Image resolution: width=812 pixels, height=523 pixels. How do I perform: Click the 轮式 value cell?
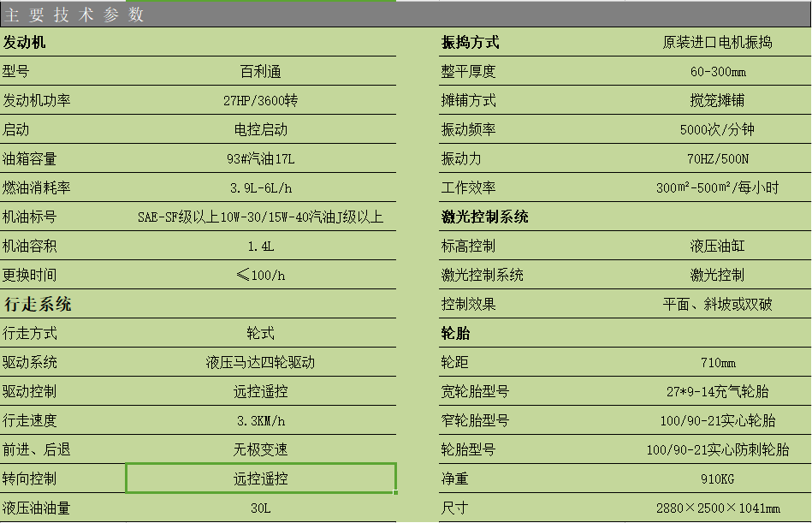[260, 333]
